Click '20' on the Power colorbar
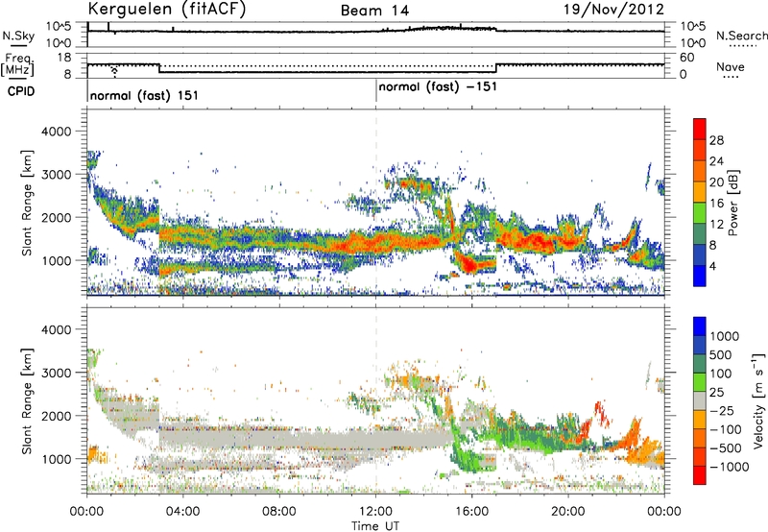The height and width of the screenshot is (532, 768). [x=716, y=182]
